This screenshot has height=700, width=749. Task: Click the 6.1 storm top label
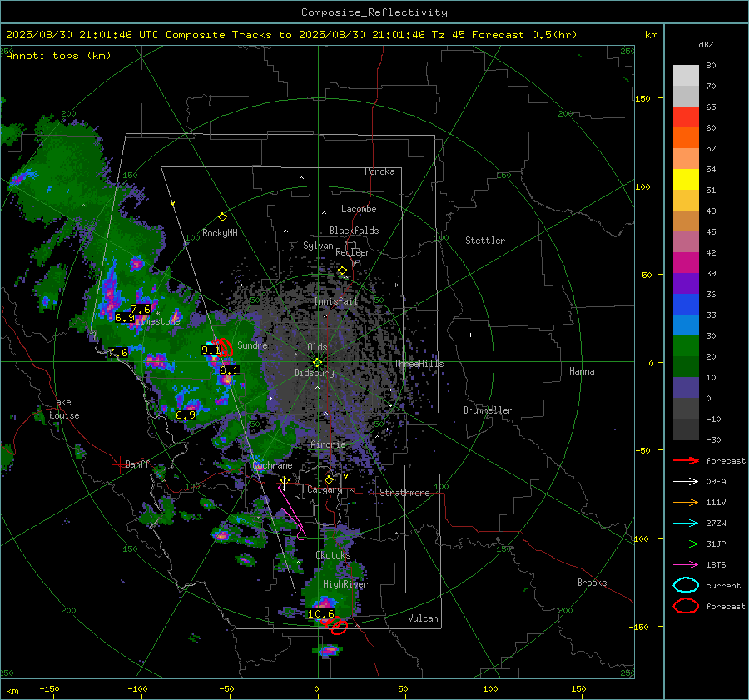tap(228, 370)
